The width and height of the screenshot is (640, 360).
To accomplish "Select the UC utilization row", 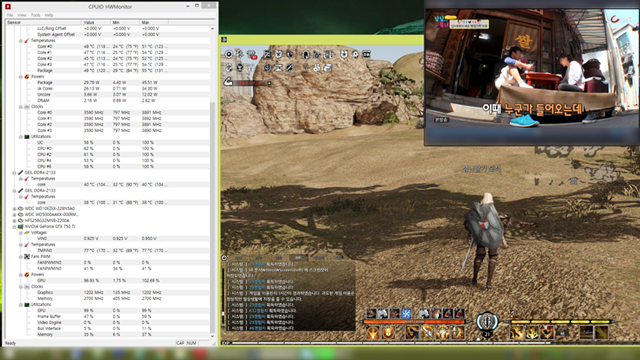I will (108, 143).
